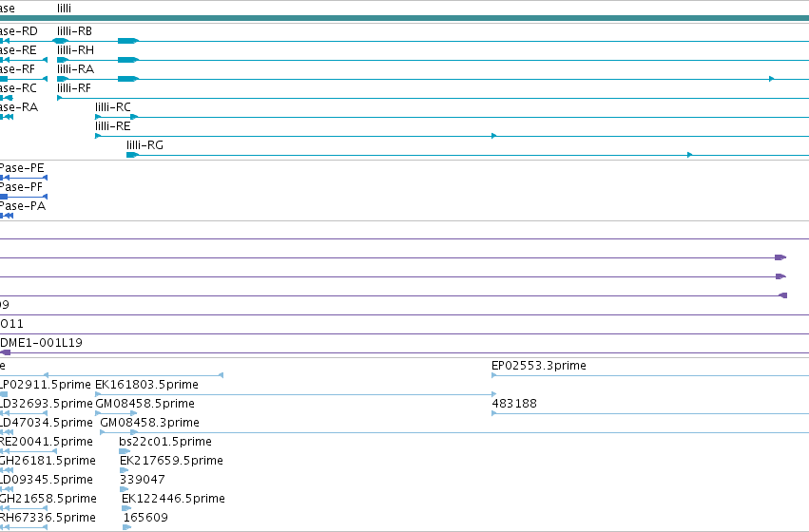The height and width of the screenshot is (532, 809).
Task: Select the LP02911.5prime EST label
Action: pyautogui.click(x=46, y=385)
